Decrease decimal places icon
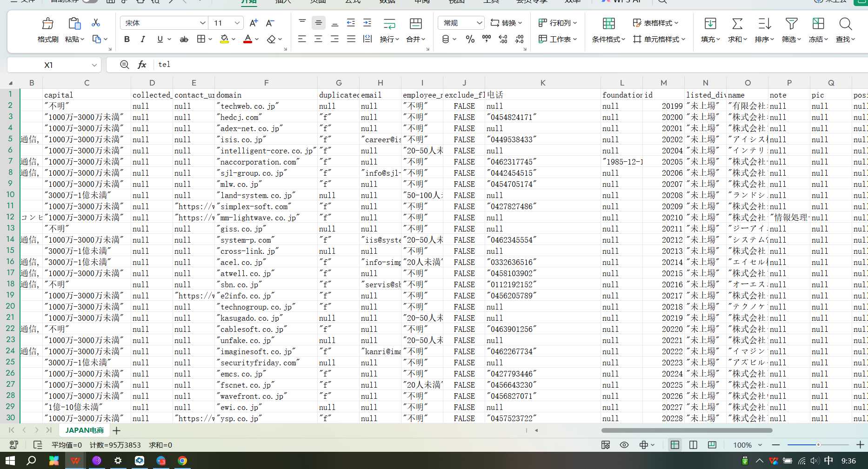 520,39
